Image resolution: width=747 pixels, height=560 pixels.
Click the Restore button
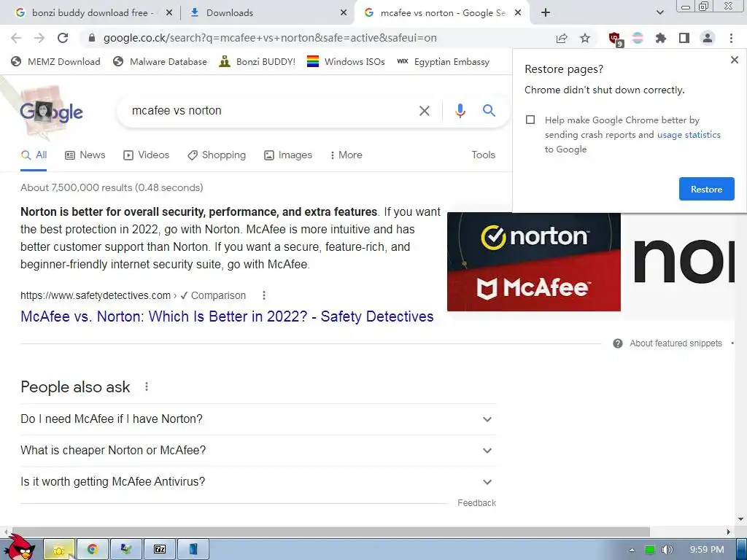tap(706, 189)
